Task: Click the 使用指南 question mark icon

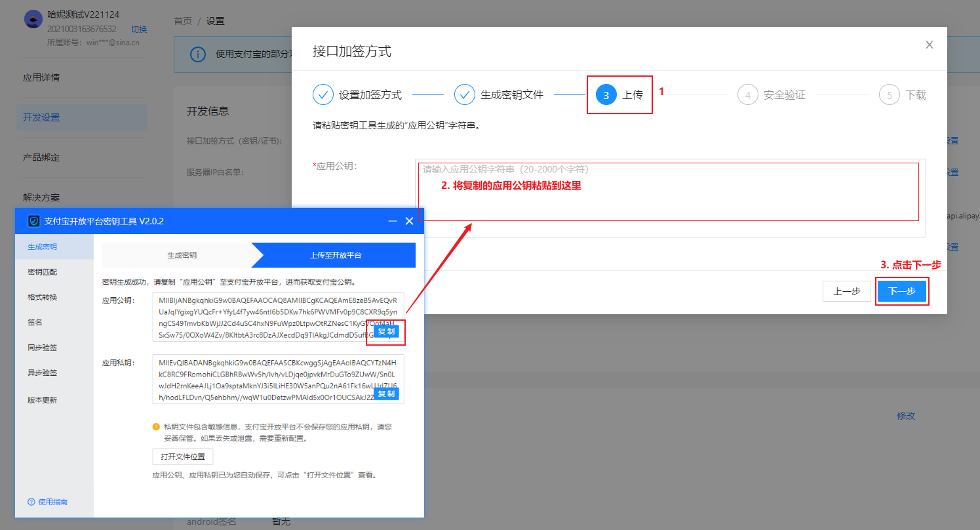Action: coord(31,502)
